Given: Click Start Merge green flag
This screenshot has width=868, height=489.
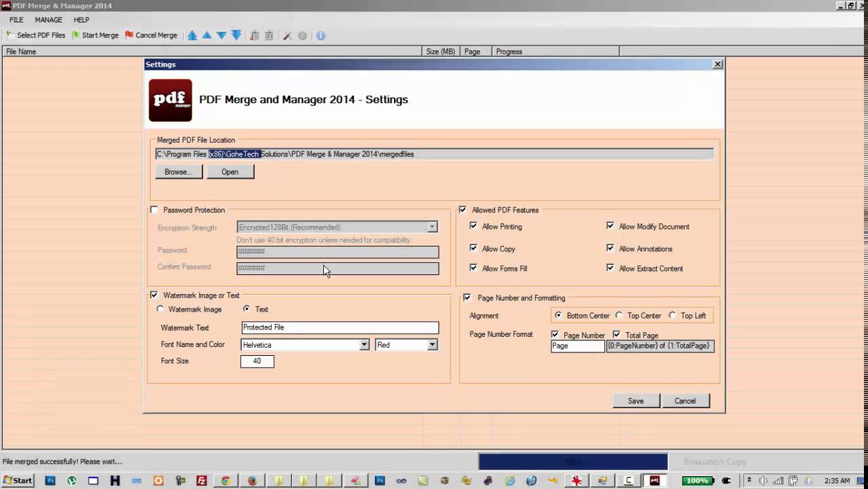Looking at the screenshot, I should pyautogui.click(x=95, y=35).
